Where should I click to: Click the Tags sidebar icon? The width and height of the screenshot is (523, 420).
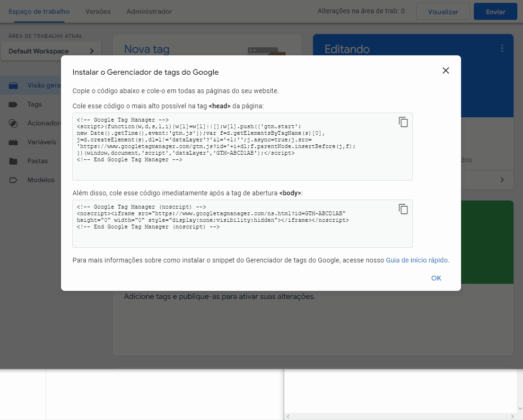[13, 105]
